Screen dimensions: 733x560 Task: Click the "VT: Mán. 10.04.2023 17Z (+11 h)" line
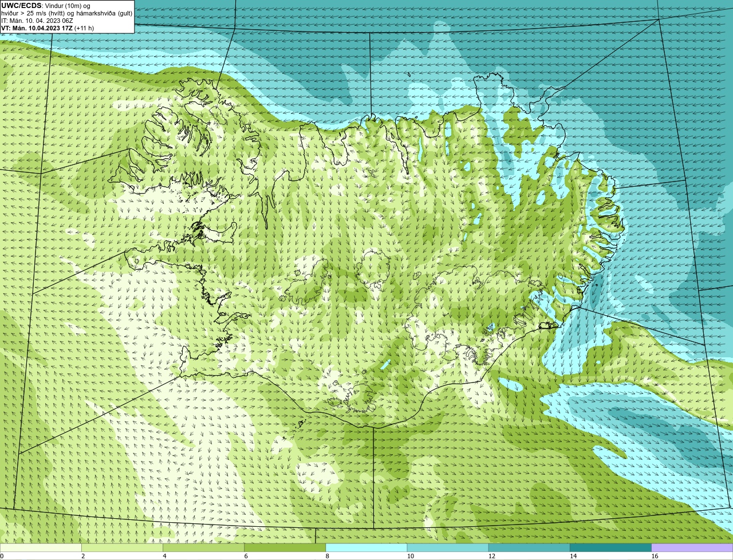point(48,28)
